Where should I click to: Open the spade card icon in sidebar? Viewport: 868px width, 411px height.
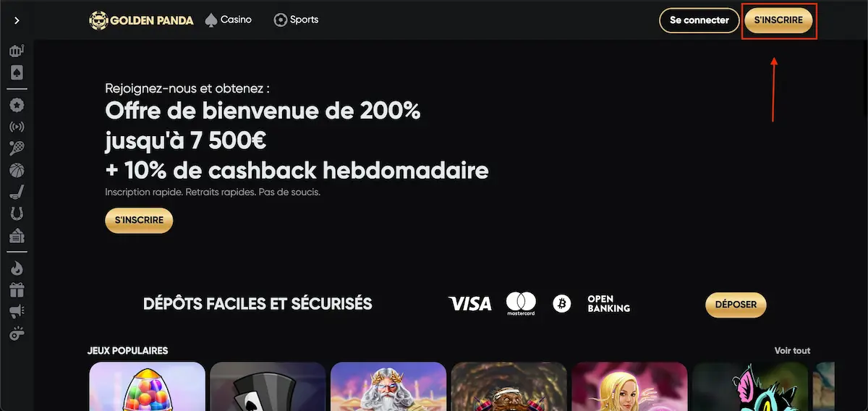coord(17,72)
